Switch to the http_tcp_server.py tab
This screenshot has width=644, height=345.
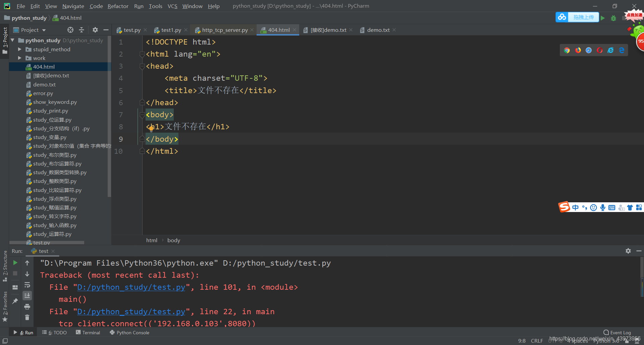[225, 30]
